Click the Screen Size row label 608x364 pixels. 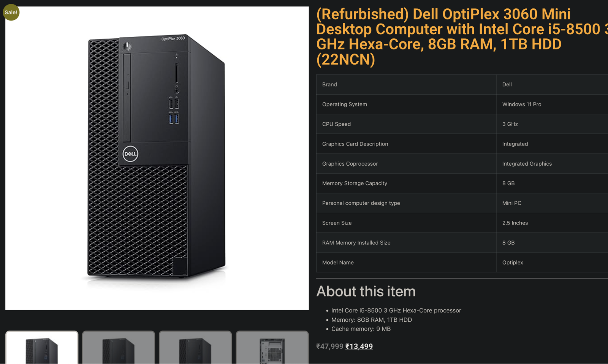click(x=337, y=223)
